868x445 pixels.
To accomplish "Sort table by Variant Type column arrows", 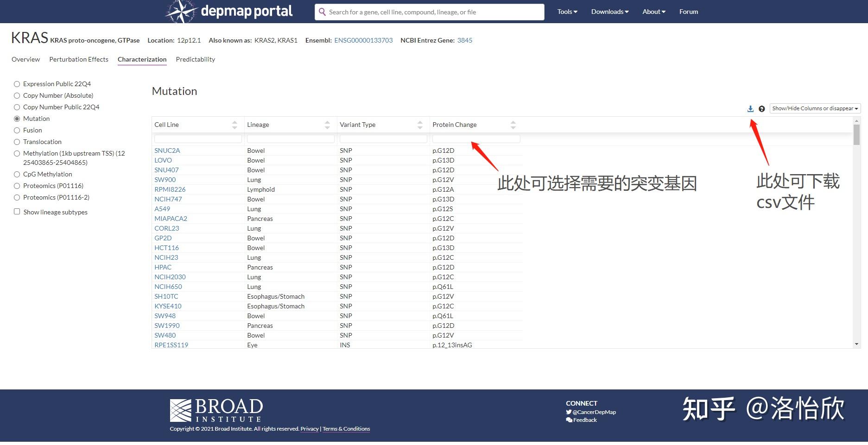I will pos(420,125).
